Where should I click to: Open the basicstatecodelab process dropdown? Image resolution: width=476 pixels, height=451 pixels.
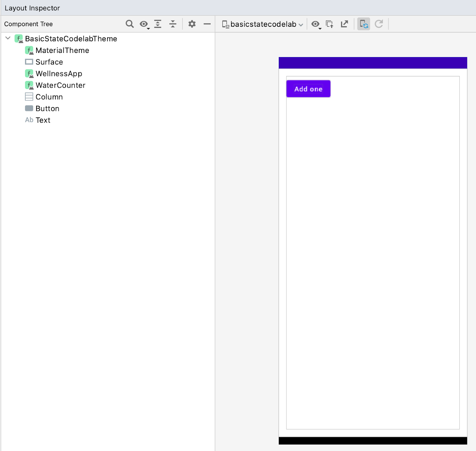[x=263, y=24]
